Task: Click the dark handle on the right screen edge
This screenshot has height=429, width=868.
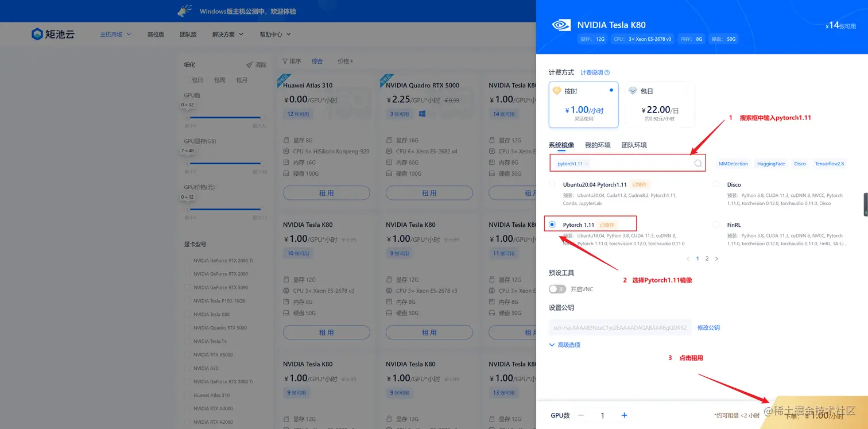Action: [866, 204]
